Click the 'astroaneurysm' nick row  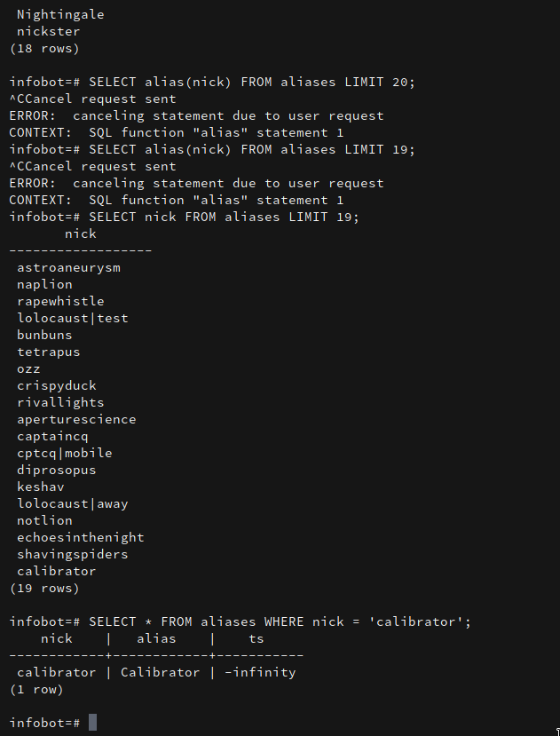[68, 267]
